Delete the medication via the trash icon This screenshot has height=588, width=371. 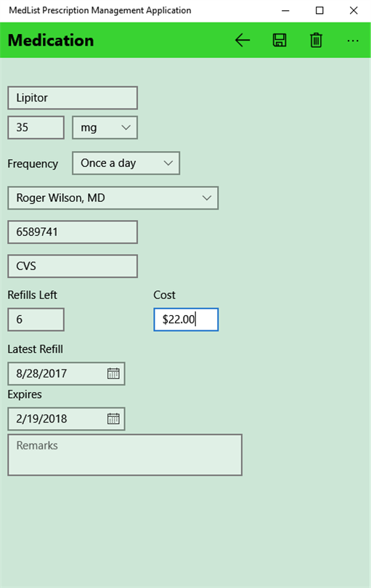tap(317, 40)
